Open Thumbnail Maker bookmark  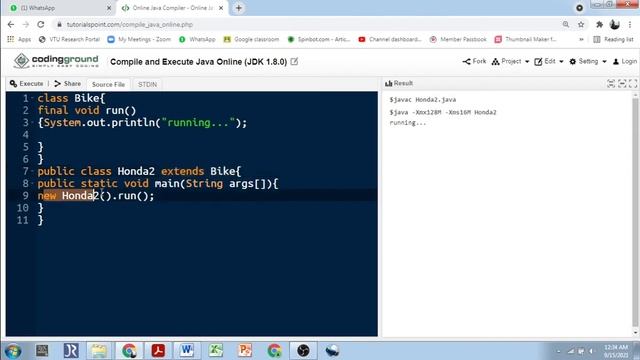tap(525, 39)
